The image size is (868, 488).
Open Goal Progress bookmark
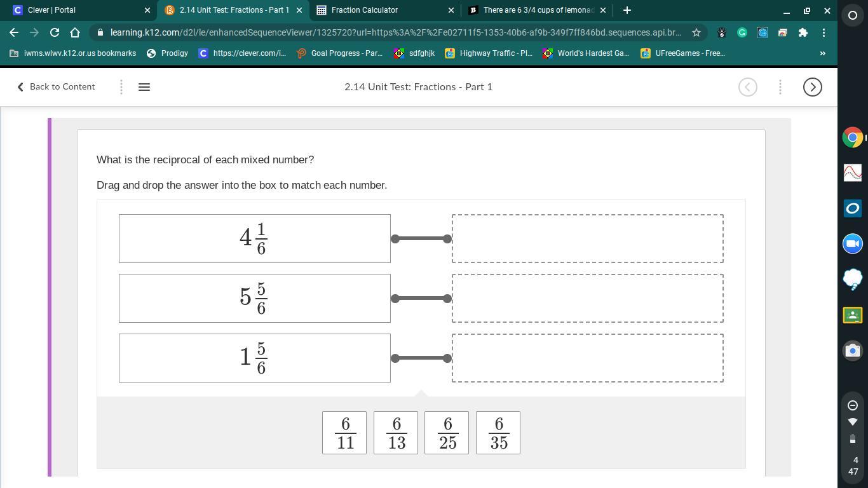[x=339, y=53]
